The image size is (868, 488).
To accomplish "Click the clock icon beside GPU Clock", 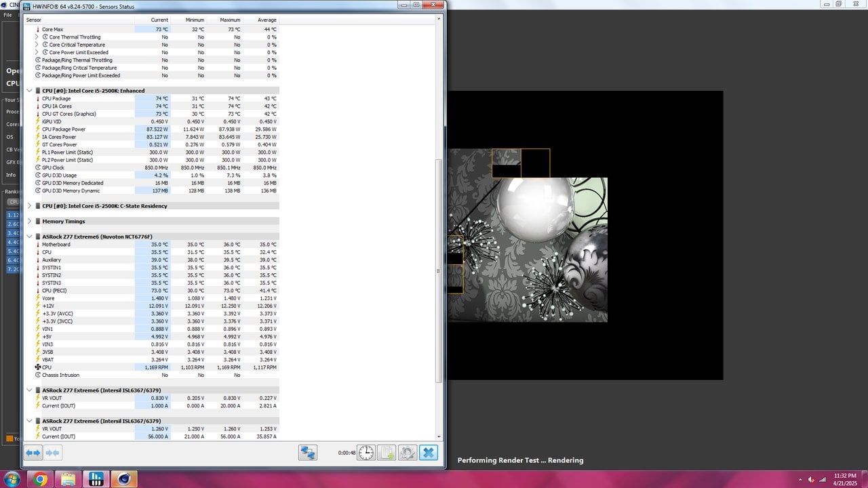I will coord(38,167).
